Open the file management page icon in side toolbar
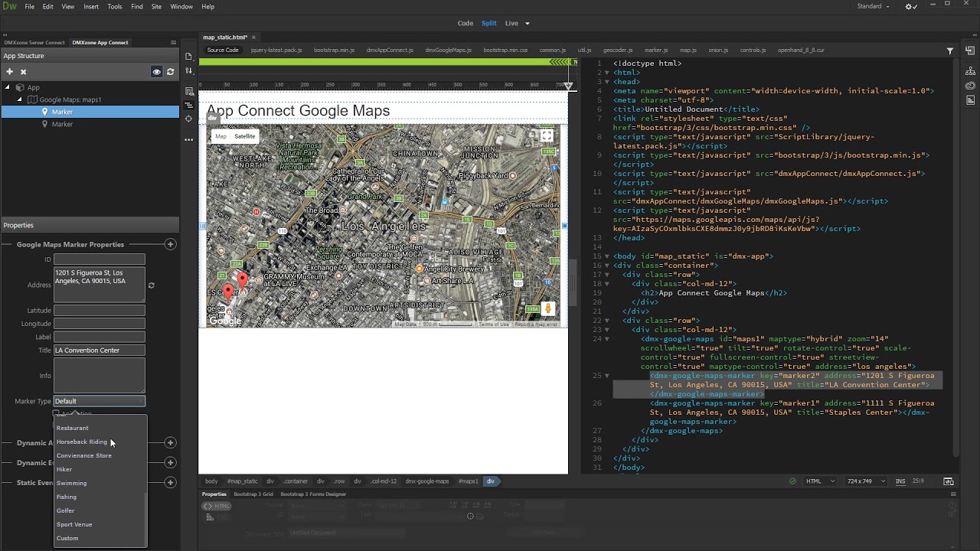 click(x=188, y=57)
